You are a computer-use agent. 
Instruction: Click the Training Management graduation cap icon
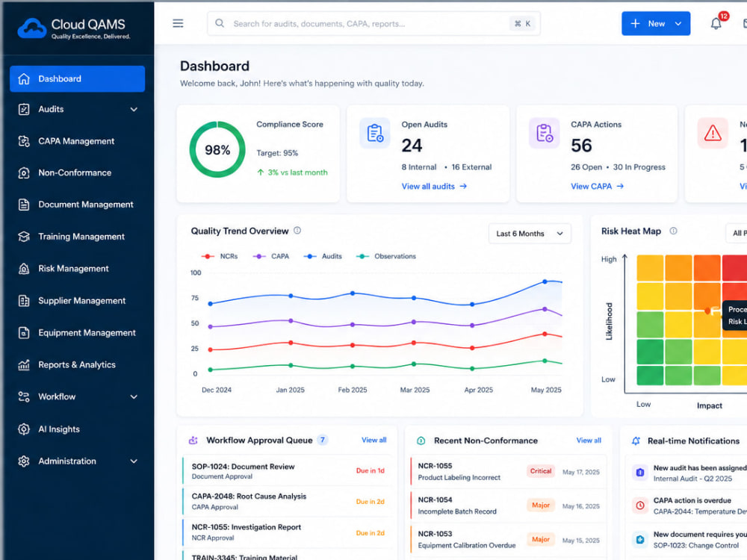click(x=24, y=237)
